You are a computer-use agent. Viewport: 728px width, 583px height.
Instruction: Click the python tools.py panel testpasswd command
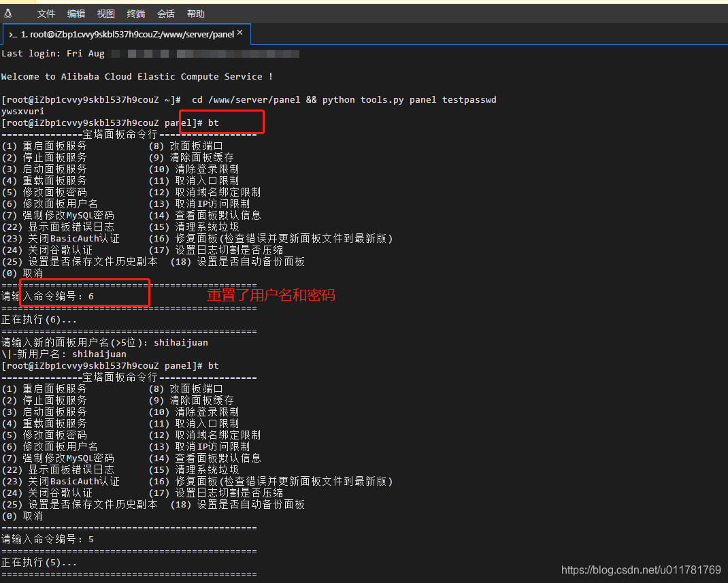[x=409, y=100]
